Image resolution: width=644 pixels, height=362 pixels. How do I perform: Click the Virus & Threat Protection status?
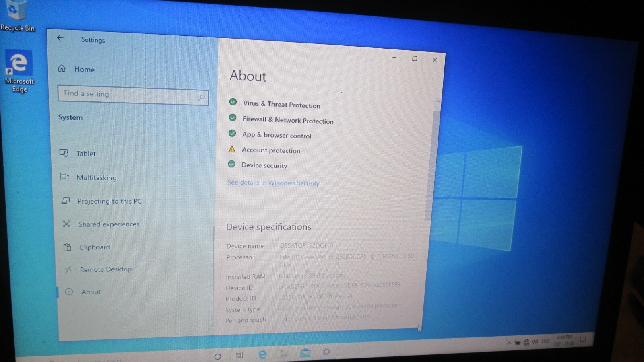[281, 104]
